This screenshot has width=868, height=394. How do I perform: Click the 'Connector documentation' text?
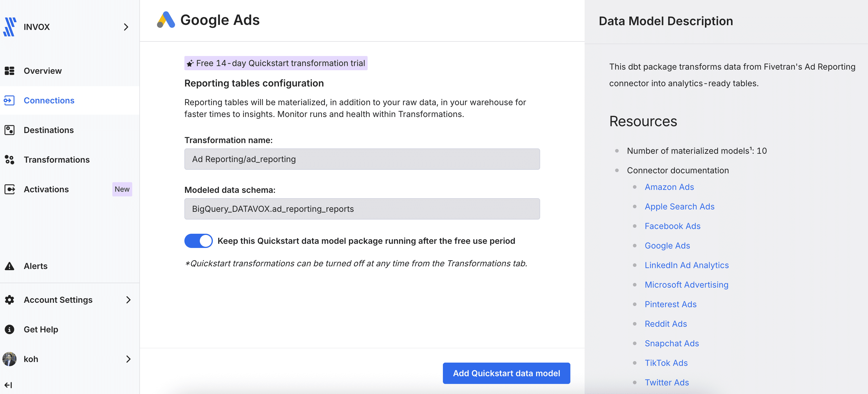coord(678,170)
